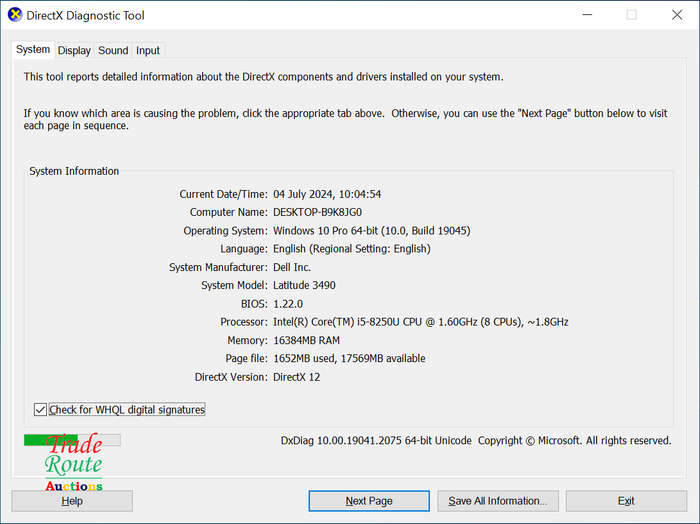Click the Windows 10 Pro 64-bit value
Screen dimensions: 700x524
(x=371, y=230)
